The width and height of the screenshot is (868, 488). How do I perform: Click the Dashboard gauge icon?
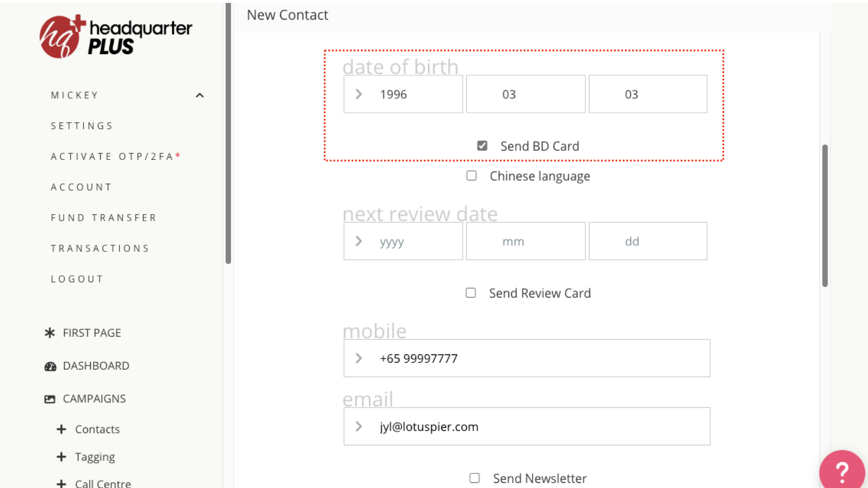click(x=50, y=366)
